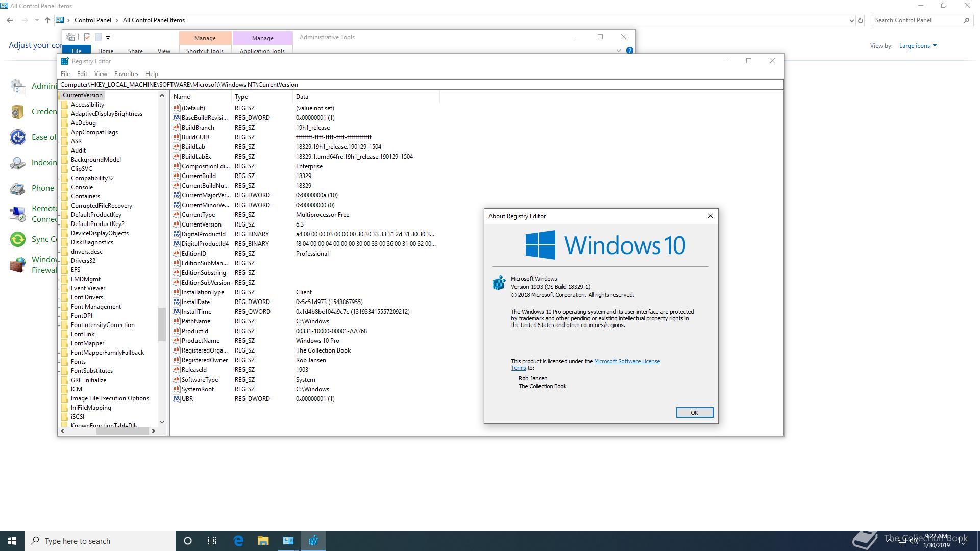Click Control Panel breadcrumb segment

click(x=92, y=20)
